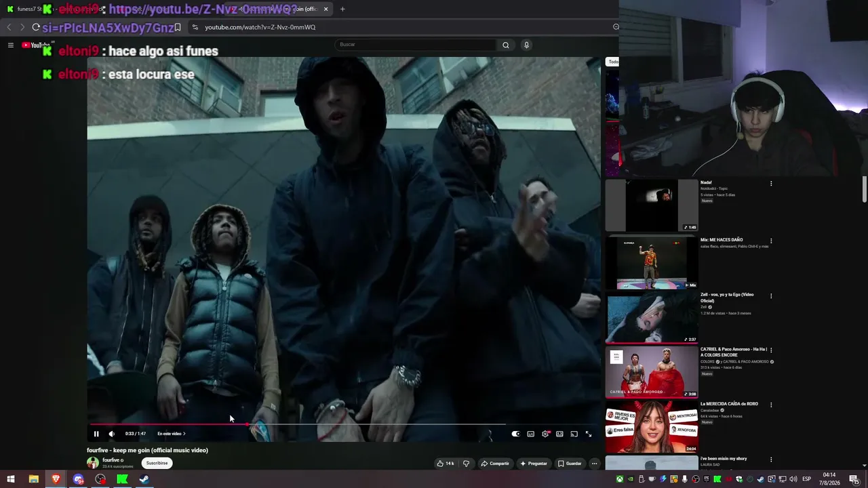
Task: Open options for 'Mix: ME HACES DAÑO'
Action: tap(771, 241)
